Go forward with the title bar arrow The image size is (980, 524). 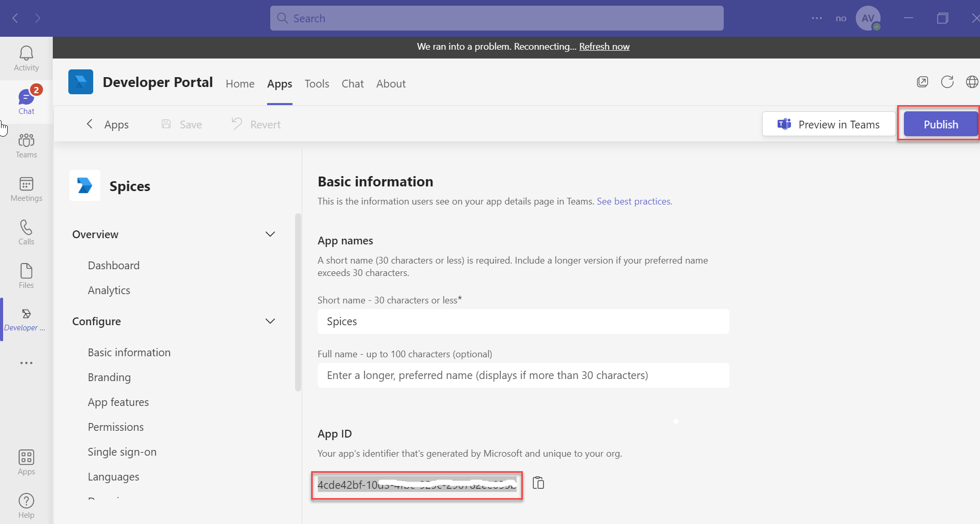[x=37, y=18]
